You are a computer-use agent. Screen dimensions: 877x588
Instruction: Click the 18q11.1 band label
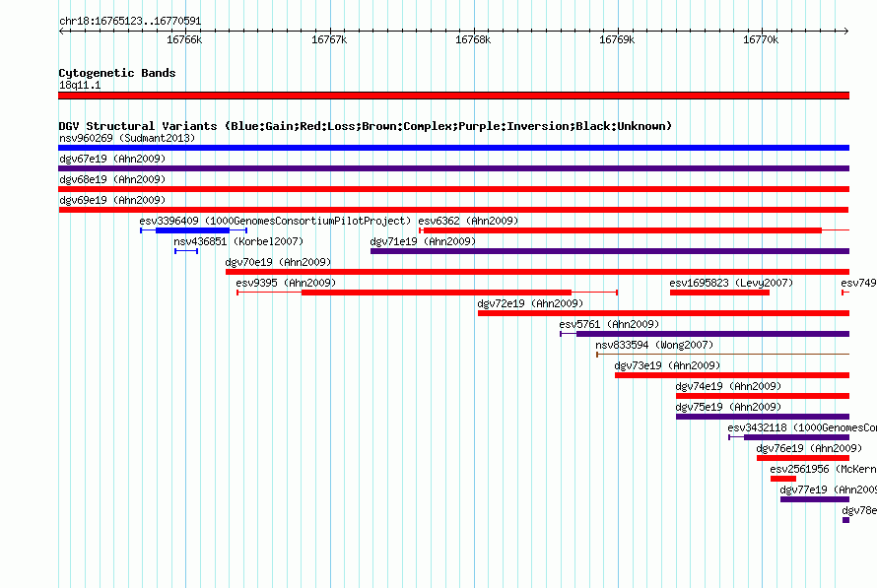[x=80, y=85]
